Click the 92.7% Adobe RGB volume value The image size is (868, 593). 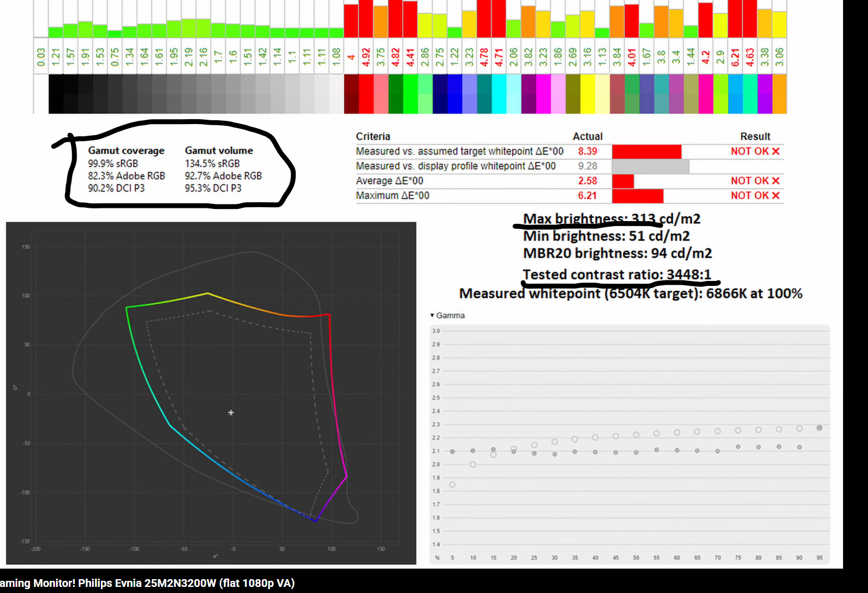click(224, 176)
